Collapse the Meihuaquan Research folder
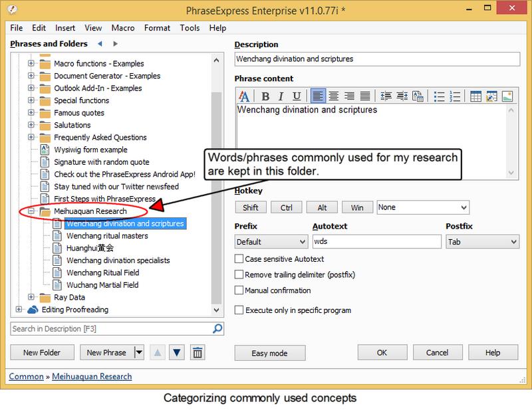This screenshot has width=532, height=410. 31,211
